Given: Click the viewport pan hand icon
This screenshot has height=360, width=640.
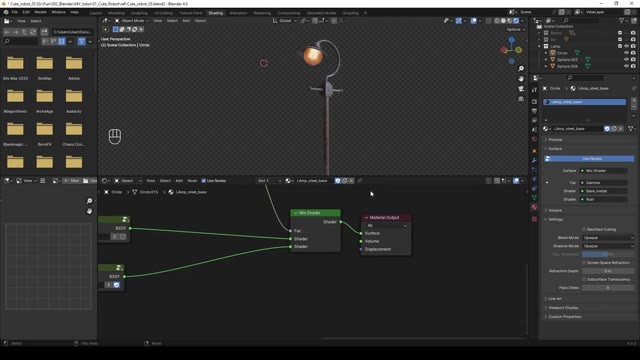Looking at the screenshot, I should pyautogui.click(x=521, y=78).
